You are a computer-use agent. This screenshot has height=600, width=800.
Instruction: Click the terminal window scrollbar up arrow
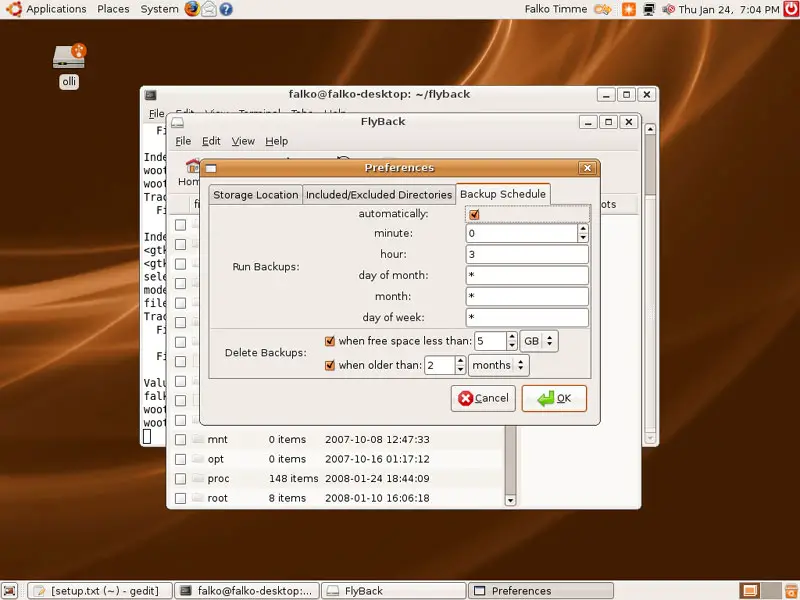coord(650,129)
